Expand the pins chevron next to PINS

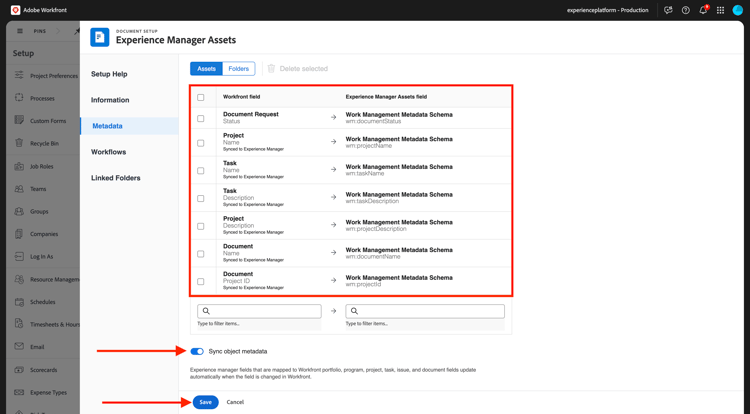[58, 31]
